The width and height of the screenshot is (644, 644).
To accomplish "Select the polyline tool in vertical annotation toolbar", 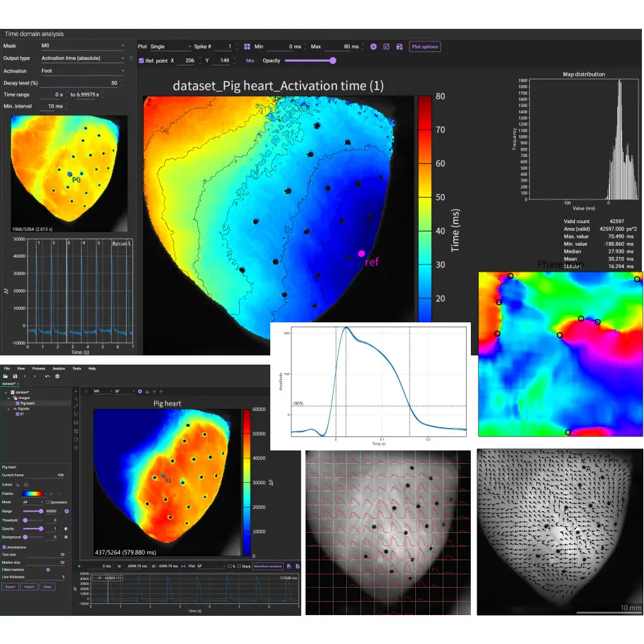I will [76, 414].
